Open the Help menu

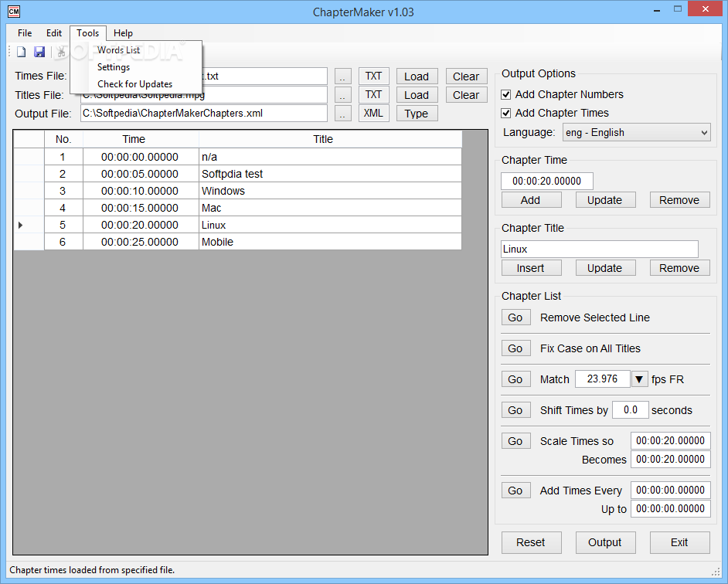click(x=123, y=33)
